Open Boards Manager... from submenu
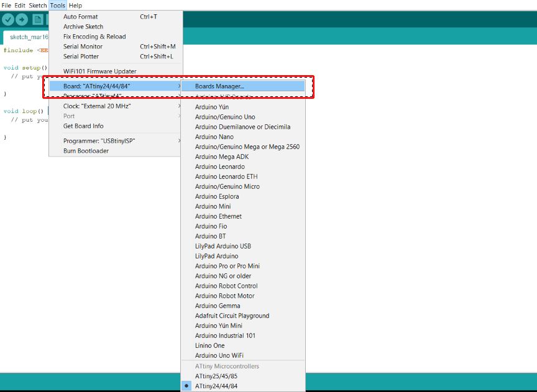 coord(243,86)
